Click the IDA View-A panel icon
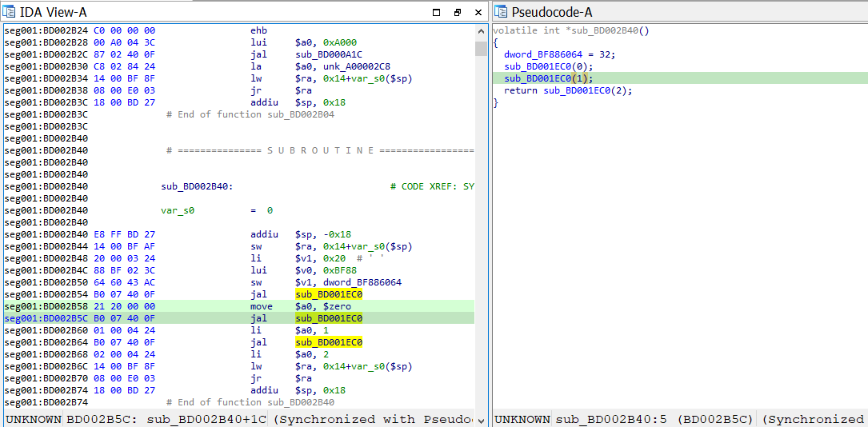Viewport: 868px width, 427px height. [10, 12]
